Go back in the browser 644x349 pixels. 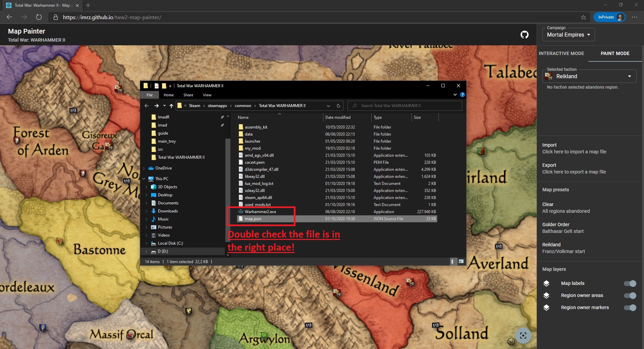pyautogui.click(x=9, y=17)
